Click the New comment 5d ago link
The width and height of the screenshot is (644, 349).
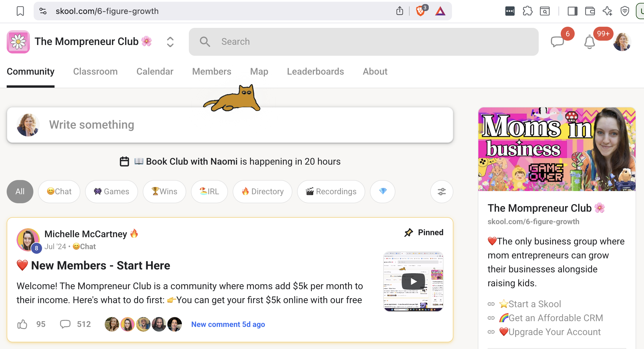coord(228,324)
